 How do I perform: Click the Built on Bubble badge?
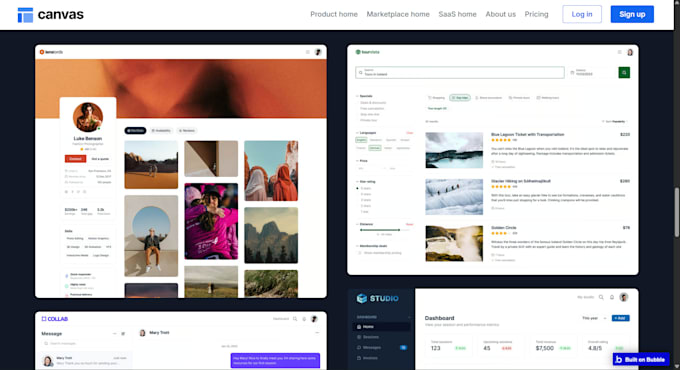[x=641, y=359]
